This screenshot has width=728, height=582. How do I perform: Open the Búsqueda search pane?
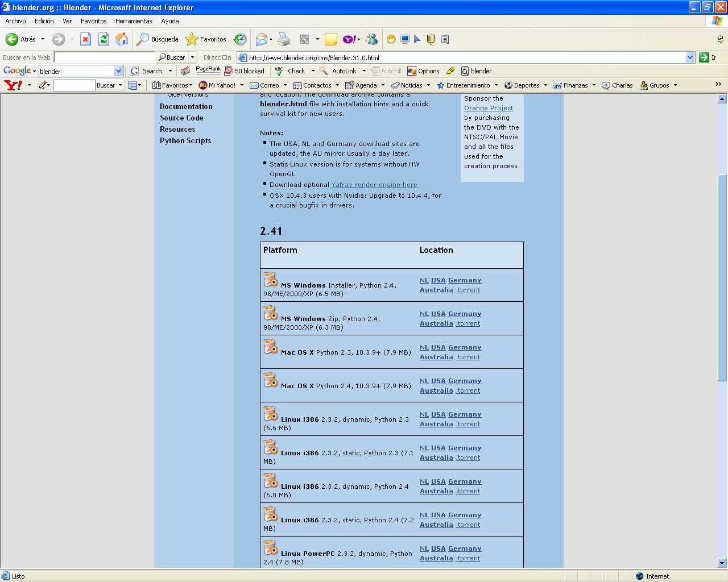pyautogui.click(x=158, y=39)
